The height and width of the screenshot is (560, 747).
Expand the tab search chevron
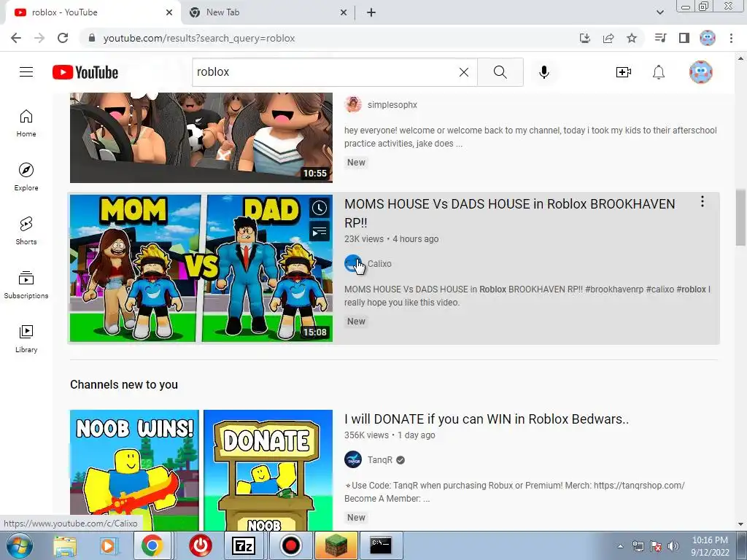tap(659, 12)
